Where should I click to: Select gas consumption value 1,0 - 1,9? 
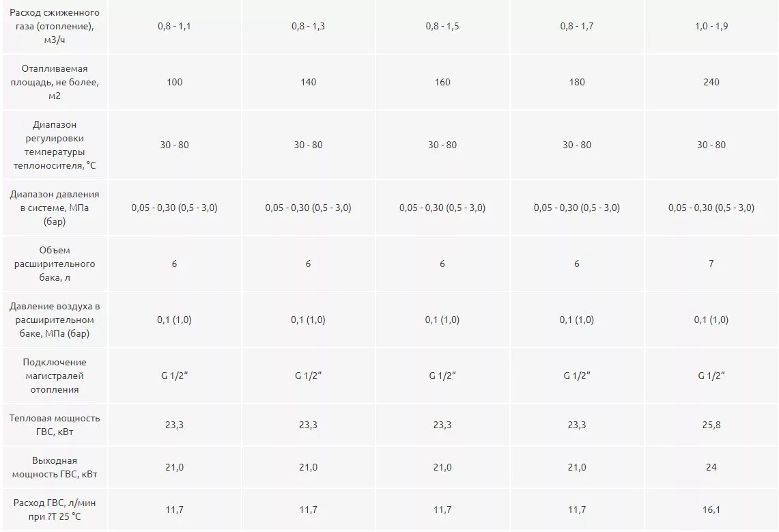tap(711, 26)
